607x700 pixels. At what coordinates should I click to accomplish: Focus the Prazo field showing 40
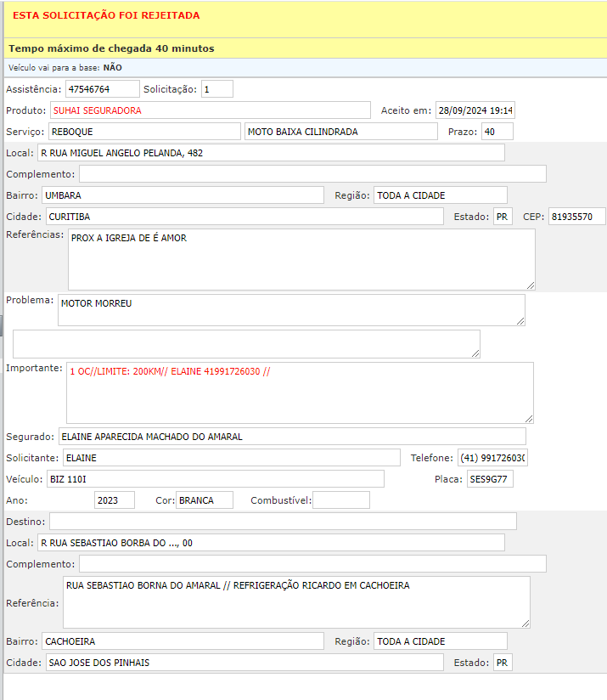(x=497, y=132)
